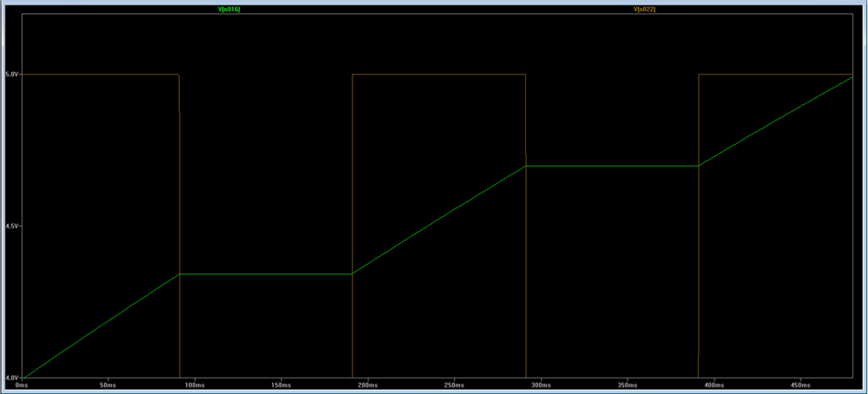Click the 0ms time axis label
The width and height of the screenshot is (868, 394).
point(22,384)
